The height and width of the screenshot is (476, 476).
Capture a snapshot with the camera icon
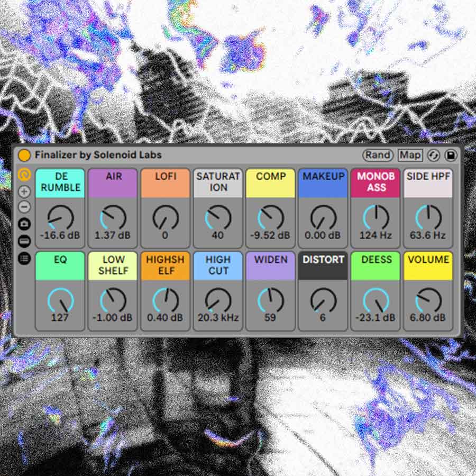[24, 224]
